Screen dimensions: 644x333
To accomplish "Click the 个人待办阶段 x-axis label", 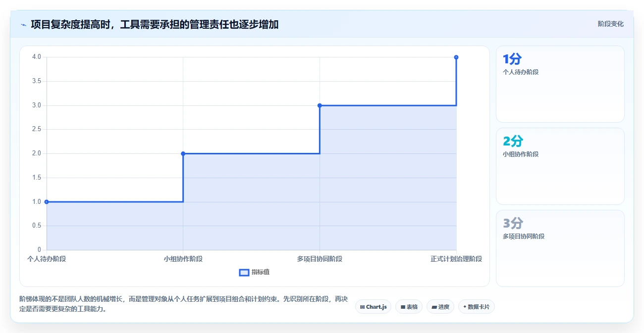I will [x=47, y=259].
